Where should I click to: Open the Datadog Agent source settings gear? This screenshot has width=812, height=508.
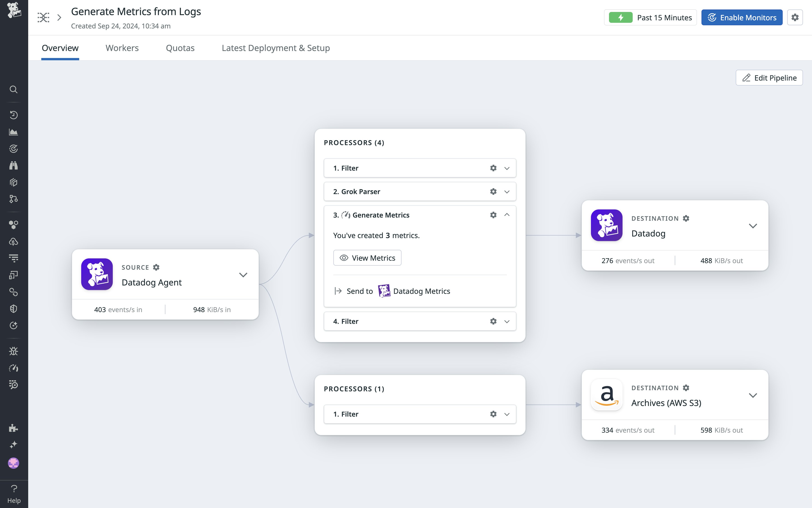pyautogui.click(x=157, y=267)
